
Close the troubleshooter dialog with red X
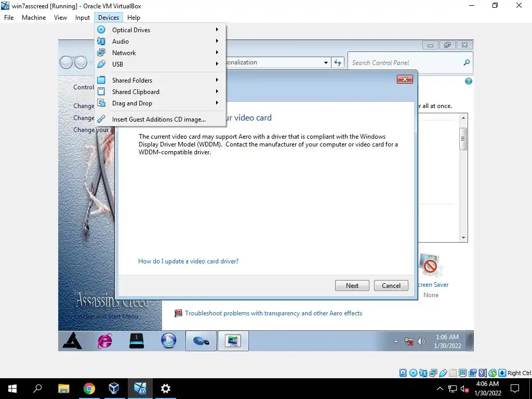405,79
